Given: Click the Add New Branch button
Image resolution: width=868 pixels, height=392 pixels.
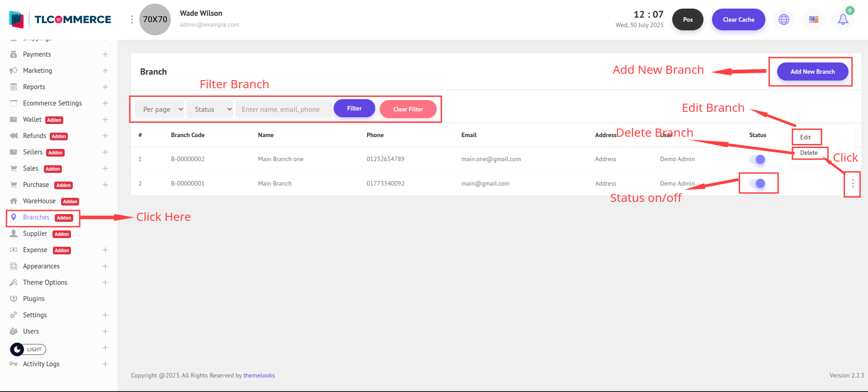Looking at the screenshot, I should tap(812, 72).
